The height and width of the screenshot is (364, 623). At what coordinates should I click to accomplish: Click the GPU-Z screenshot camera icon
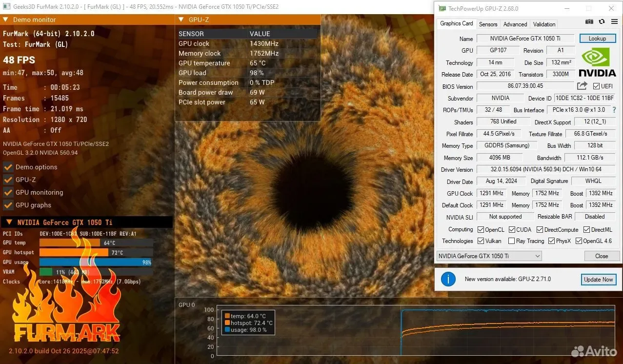(589, 22)
